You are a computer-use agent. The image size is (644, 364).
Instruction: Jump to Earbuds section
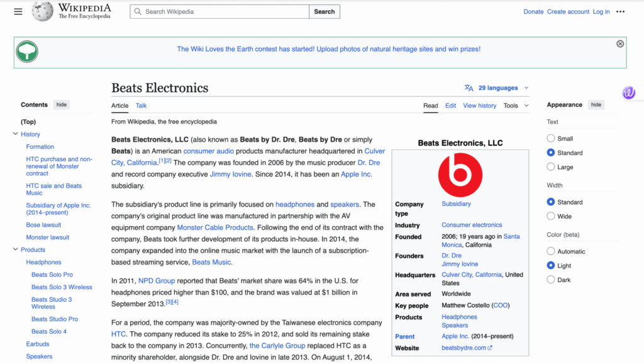[x=37, y=344]
